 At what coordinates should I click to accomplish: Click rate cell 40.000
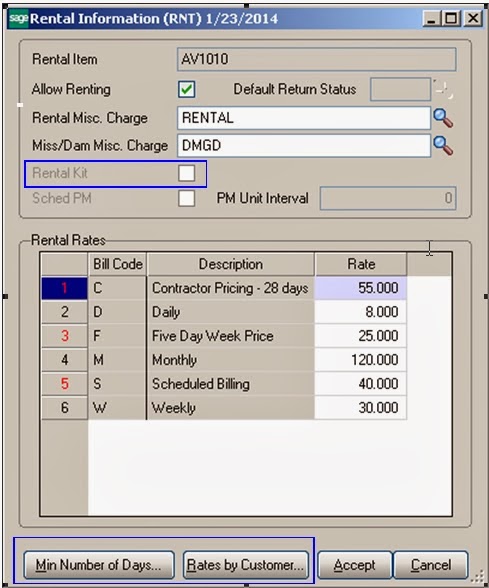[361, 384]
